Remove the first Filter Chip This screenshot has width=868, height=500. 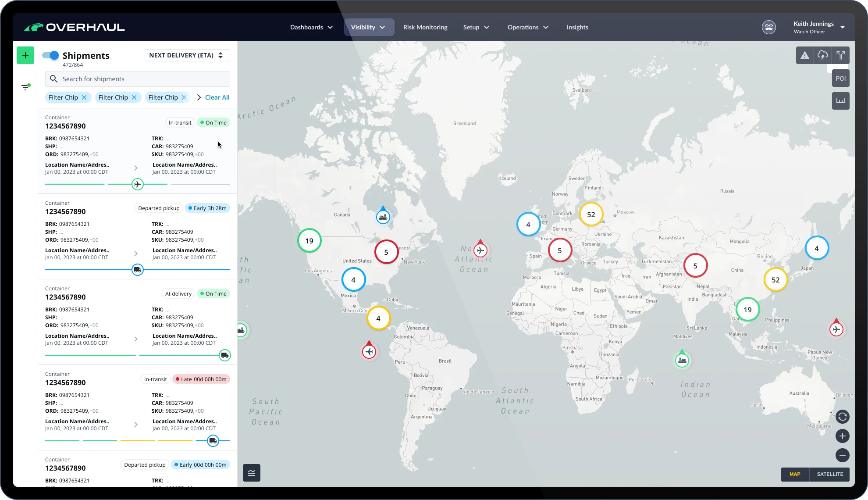pyautogui.click(x=84, y=97)
